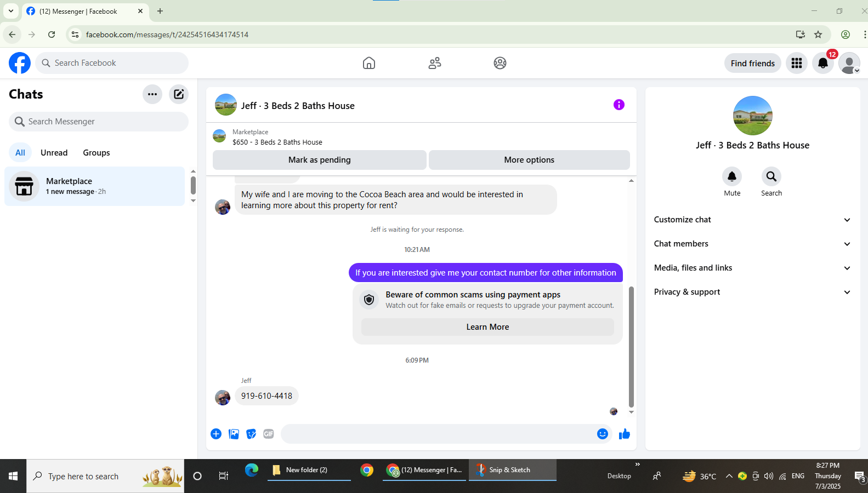Open more actions plus icon in composer
The width and height of the screenshot is (868, 493).
point(216,434)
